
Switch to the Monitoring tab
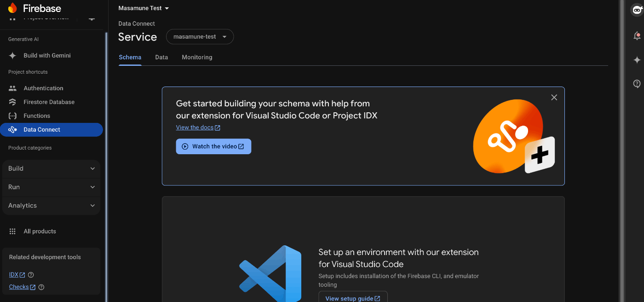(x=197, y=58)
